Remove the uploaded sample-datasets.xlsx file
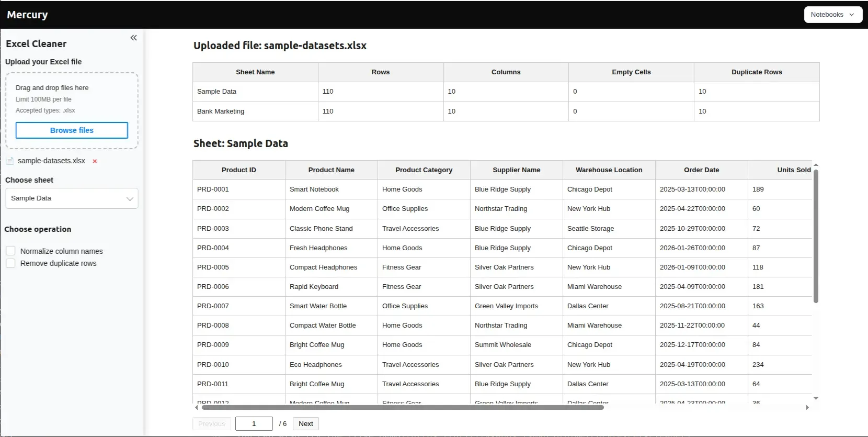This screenshot has width=868, height=437. point(95,161)
